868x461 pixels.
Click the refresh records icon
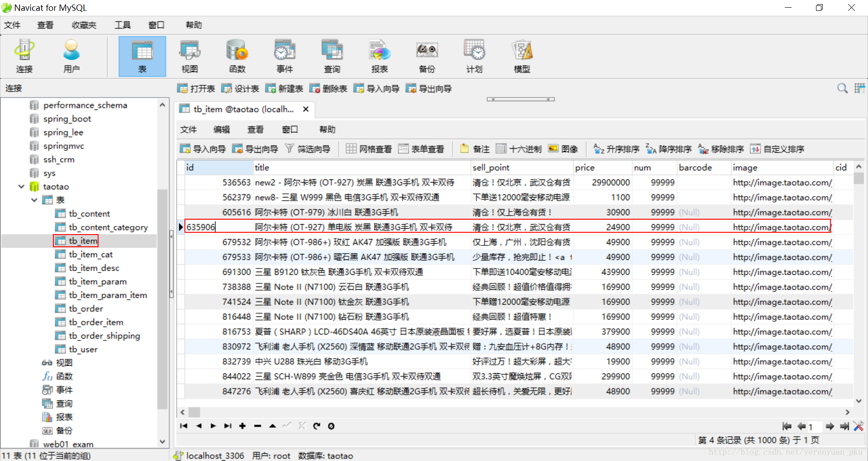pos(316,426)
